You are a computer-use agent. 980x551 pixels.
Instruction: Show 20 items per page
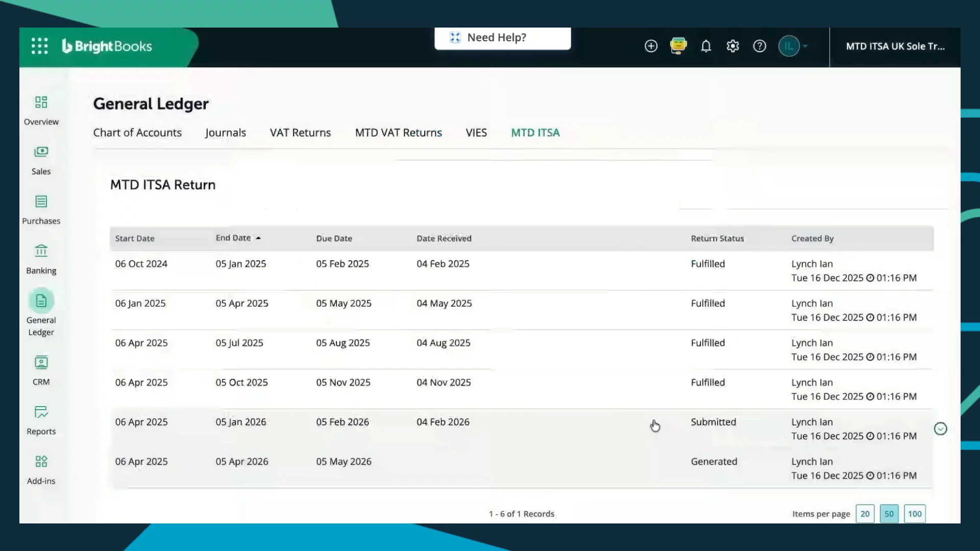coord(865,514)
